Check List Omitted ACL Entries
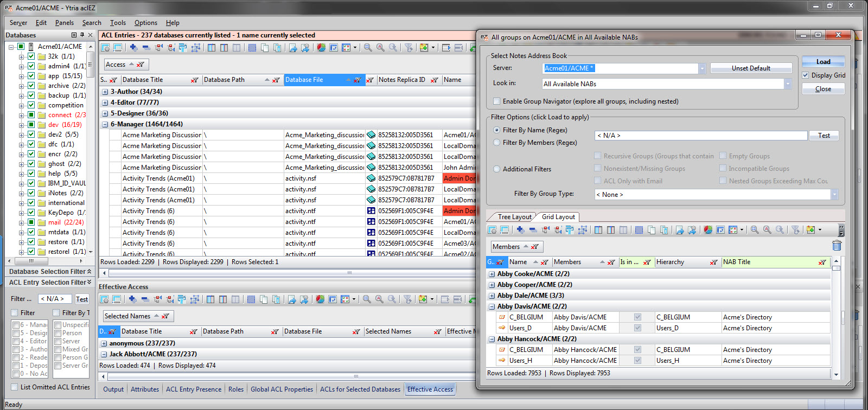This screenshot has height=410, width=868. point(15,387)
